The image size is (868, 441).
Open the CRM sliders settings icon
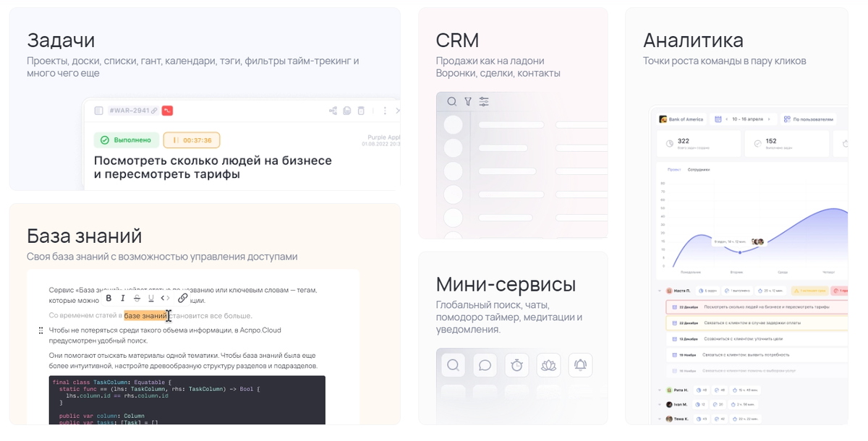coord(484,102)
